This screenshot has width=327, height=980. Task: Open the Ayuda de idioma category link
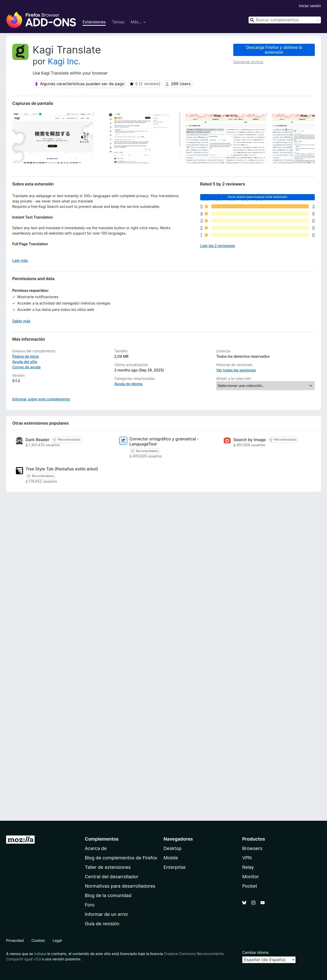coord(128,384)
